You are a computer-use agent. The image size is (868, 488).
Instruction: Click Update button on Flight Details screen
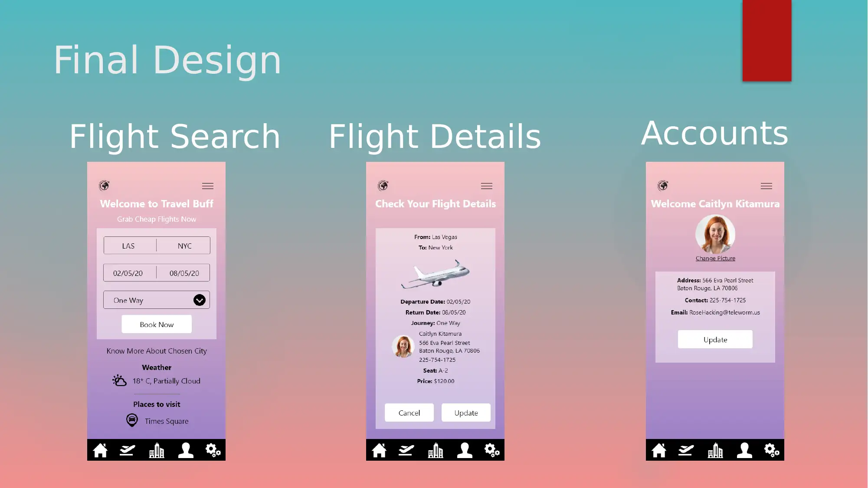465,413
